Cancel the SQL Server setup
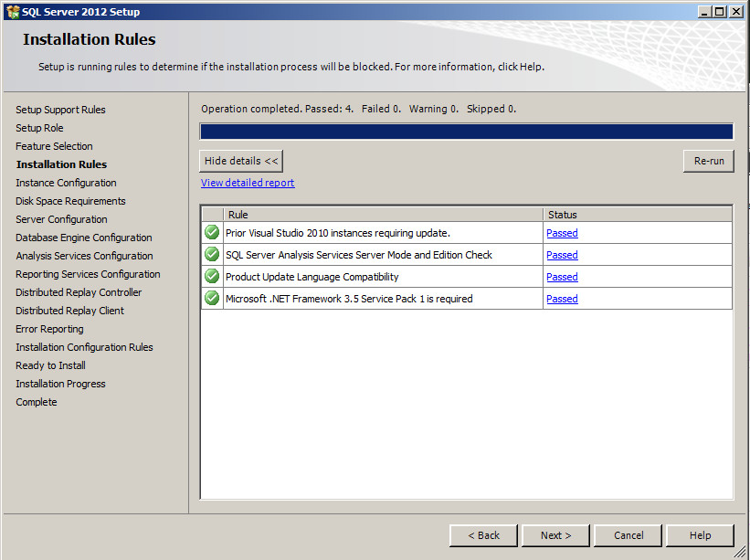Image resolution: width=750 pixels, height=560 pixels. [x=628, y=535]
